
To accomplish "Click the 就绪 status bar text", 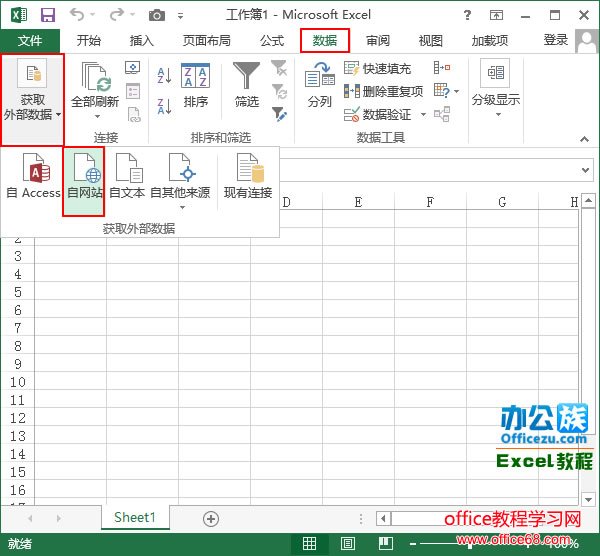I will pyautogui.click(x=20, y=544).
